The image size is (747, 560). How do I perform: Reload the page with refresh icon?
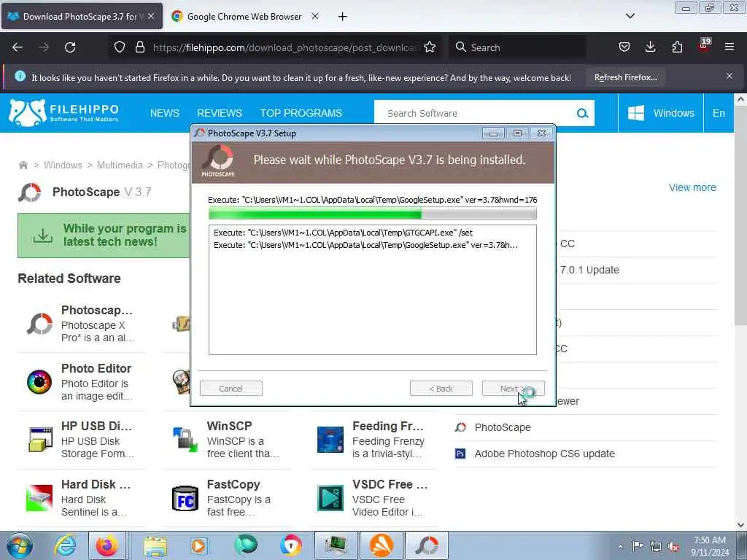[70, 47]
